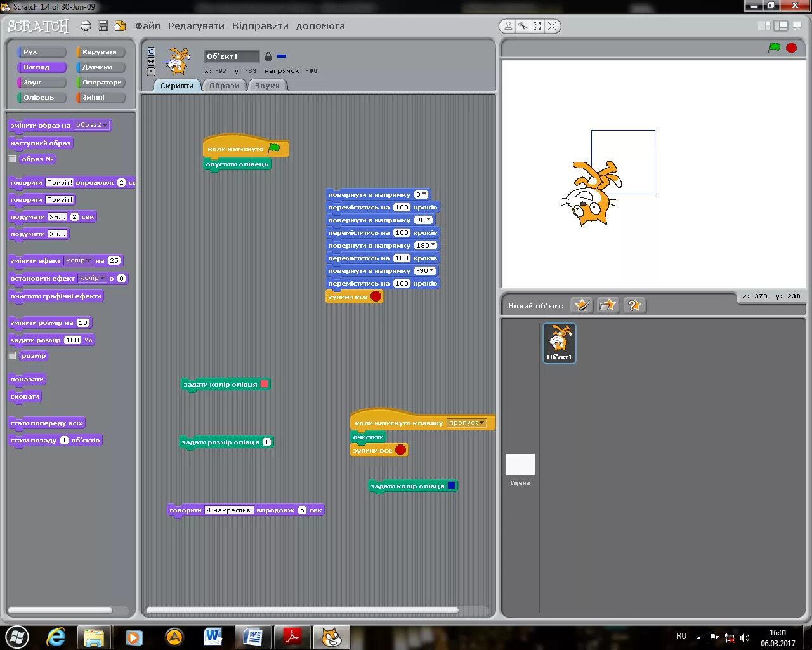
Task: Select the Оператори block category
Action: (x=101, y=83)
